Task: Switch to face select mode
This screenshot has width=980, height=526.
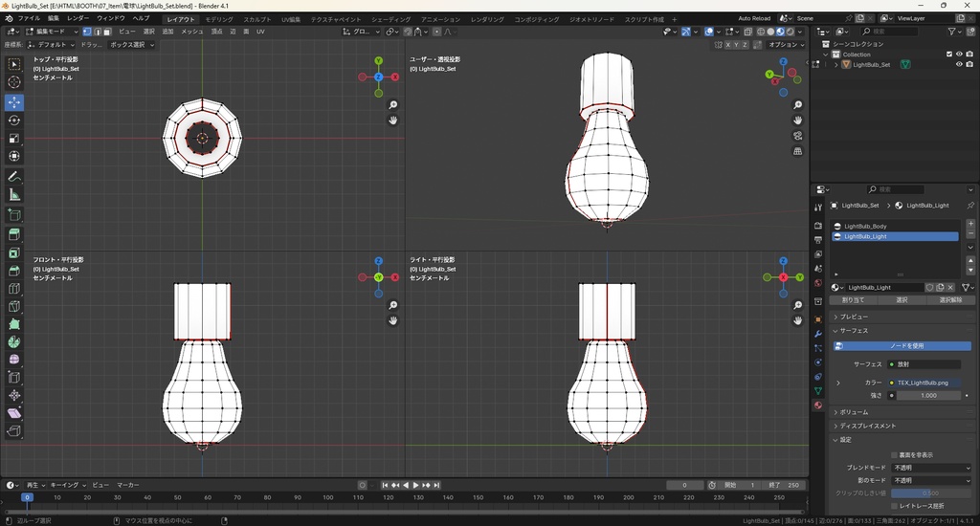Action: pyautogui.click(x=107, y=32)
